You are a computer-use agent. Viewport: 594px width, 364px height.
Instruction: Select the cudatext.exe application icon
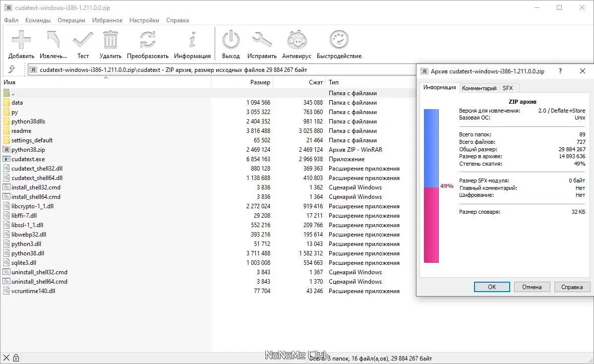point(6,159)
